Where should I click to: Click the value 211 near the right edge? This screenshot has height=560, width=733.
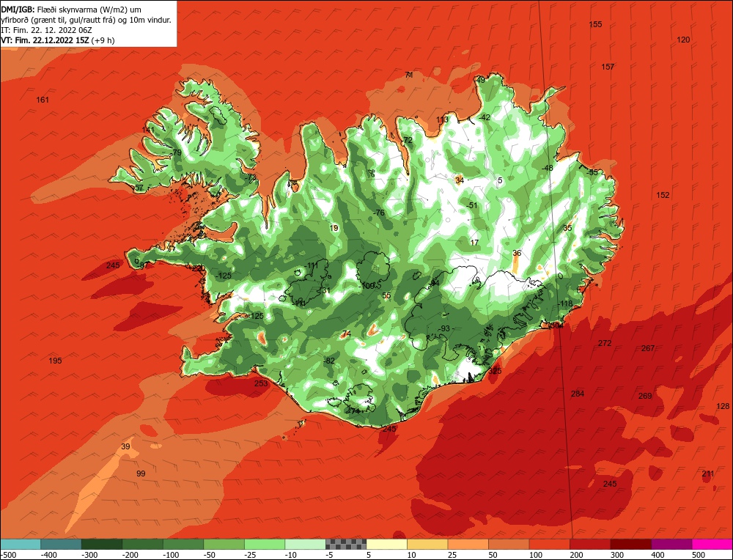708,474
